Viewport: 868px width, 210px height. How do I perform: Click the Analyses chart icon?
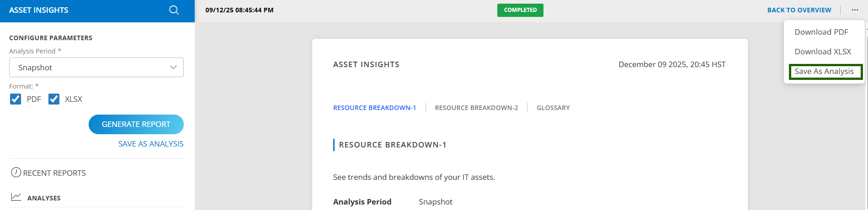pos(16,197)
